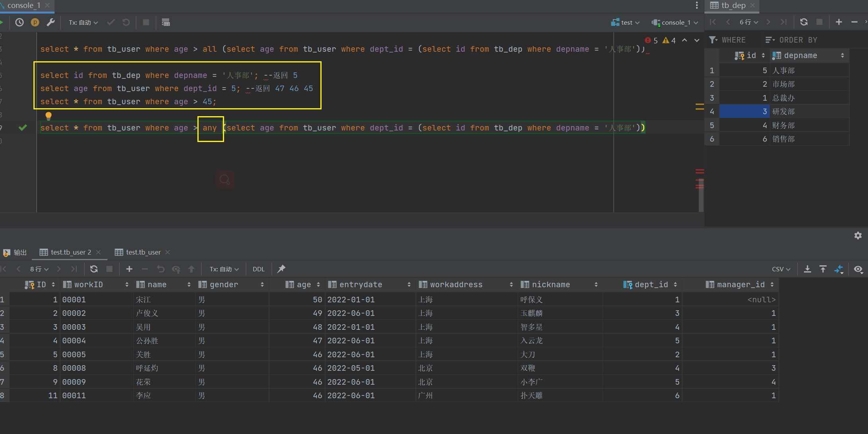Select the 研发部 row in tb_dep
The height and width of the screenshot is (434, 868).
[x=783, y=112]
